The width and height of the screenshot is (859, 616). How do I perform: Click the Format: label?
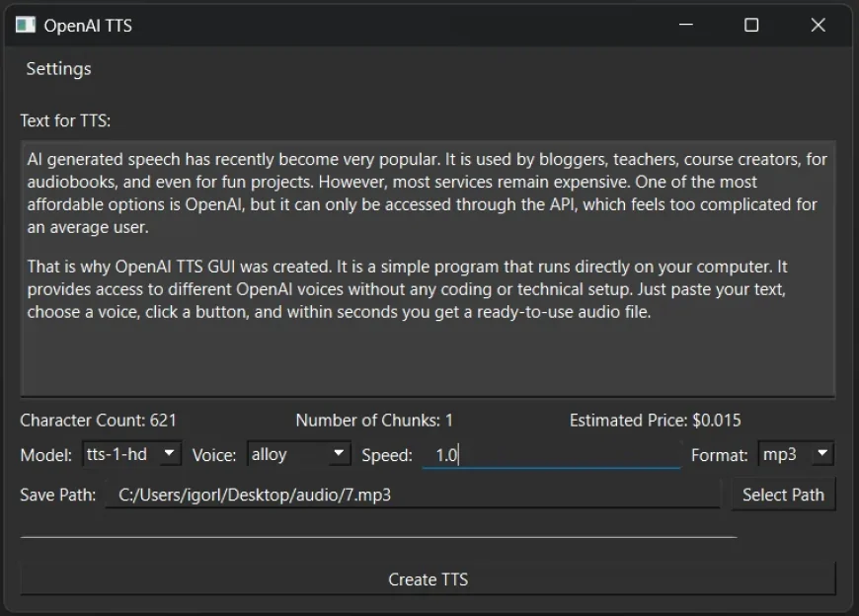pyautogui.click(x=720, y=455)
